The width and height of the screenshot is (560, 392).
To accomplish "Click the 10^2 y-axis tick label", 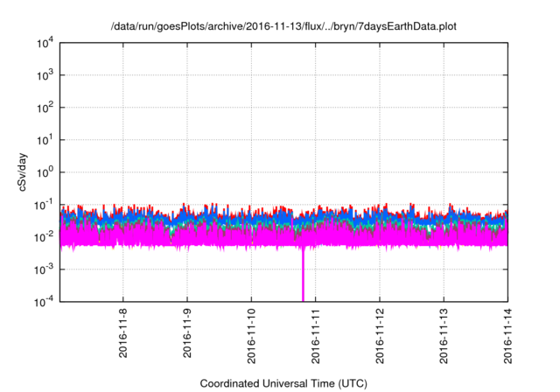I will click(x=45, y=108).
